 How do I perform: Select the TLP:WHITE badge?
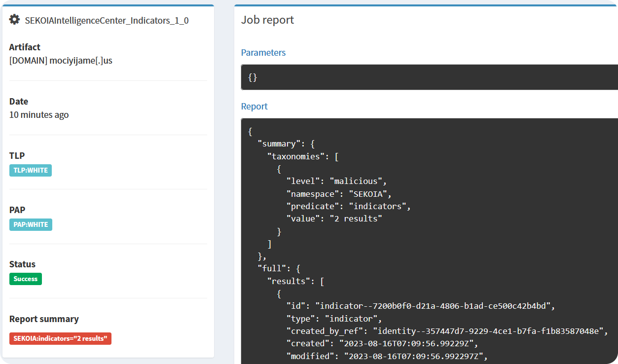[30, 170]
